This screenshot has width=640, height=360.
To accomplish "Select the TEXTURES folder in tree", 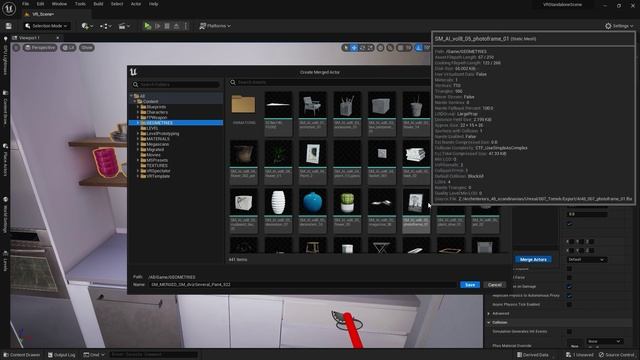I will click(x=157, y=166).
